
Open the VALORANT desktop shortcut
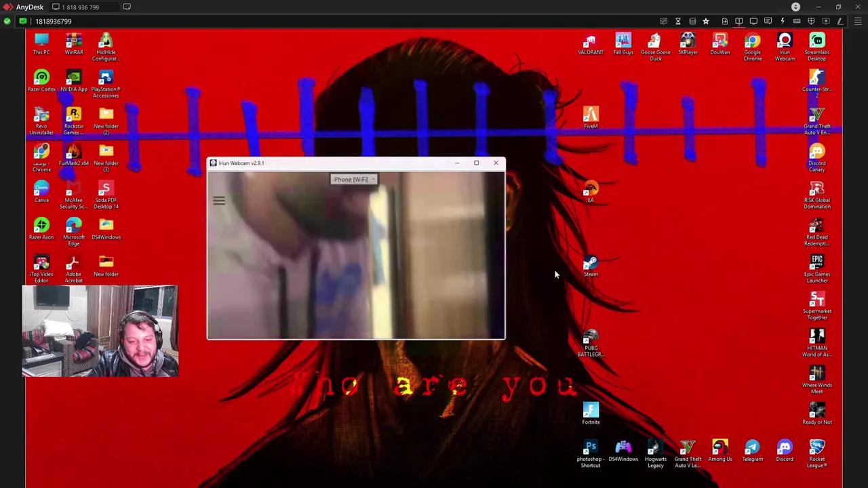click(591, 44)
